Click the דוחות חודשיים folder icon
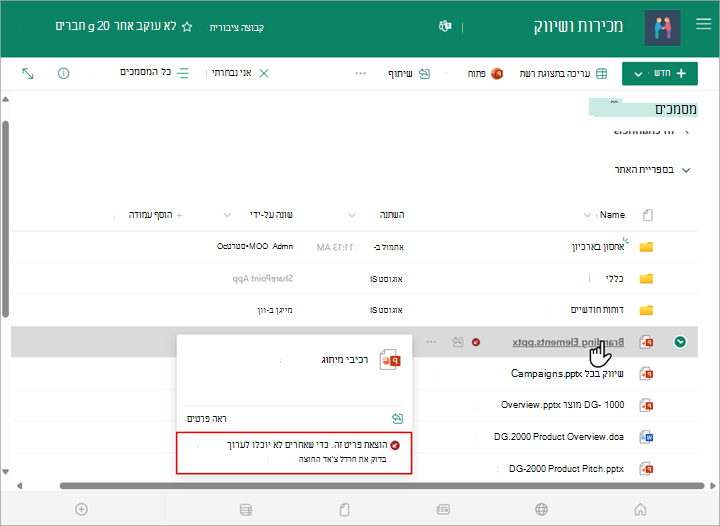The width and height of the screenshot is (720, 526). pyautogui.click(x=647, y=310)
